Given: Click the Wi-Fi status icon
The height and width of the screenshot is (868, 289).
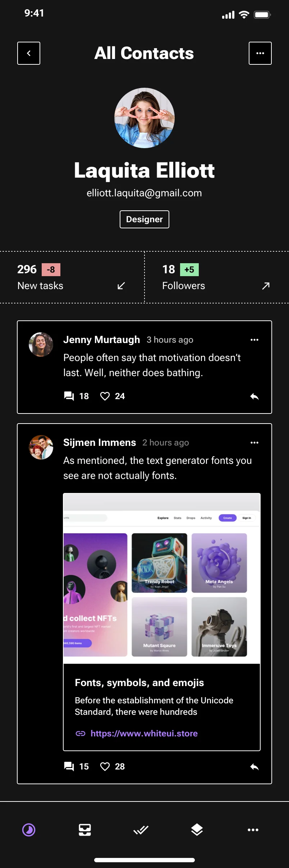Looking at the screenshot, I should click(x=244, y=15).
